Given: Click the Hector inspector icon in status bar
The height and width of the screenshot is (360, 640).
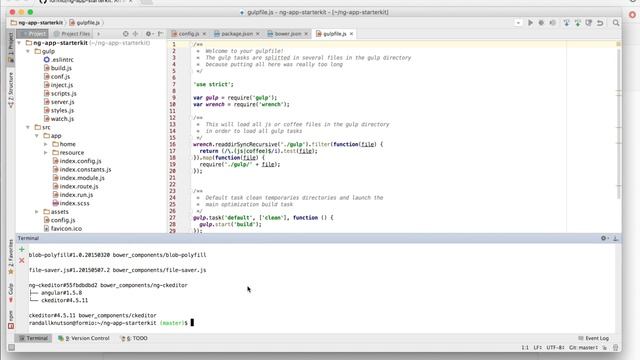Looking at the screenshot, I should [x=616, y=348].
